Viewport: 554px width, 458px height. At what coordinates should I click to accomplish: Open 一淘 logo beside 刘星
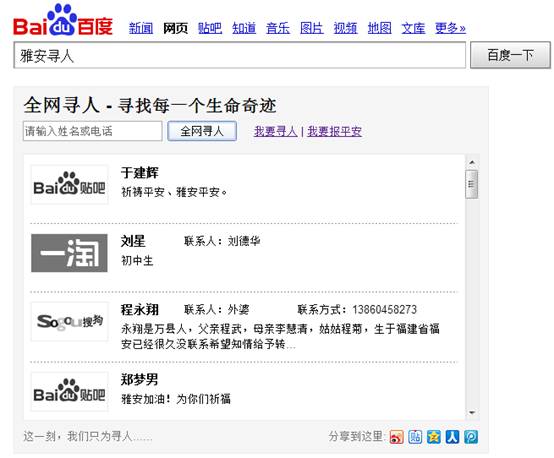tap(69, 253)
